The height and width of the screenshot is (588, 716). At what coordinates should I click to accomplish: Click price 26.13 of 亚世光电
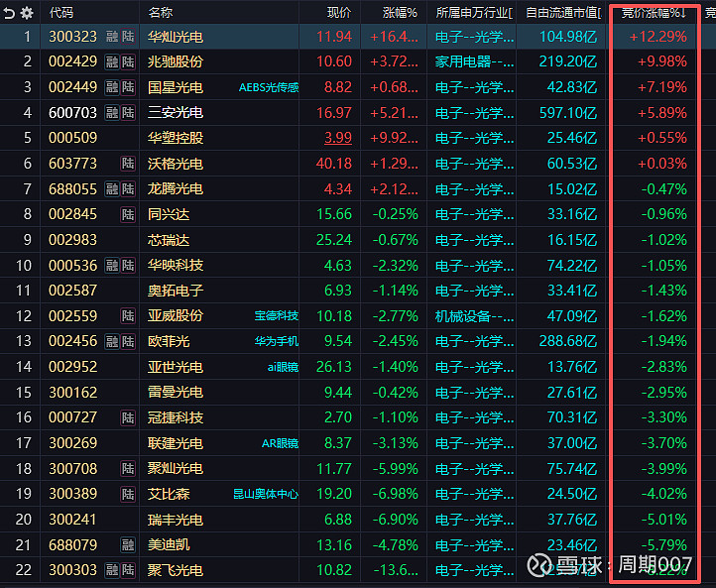(334, 367)
